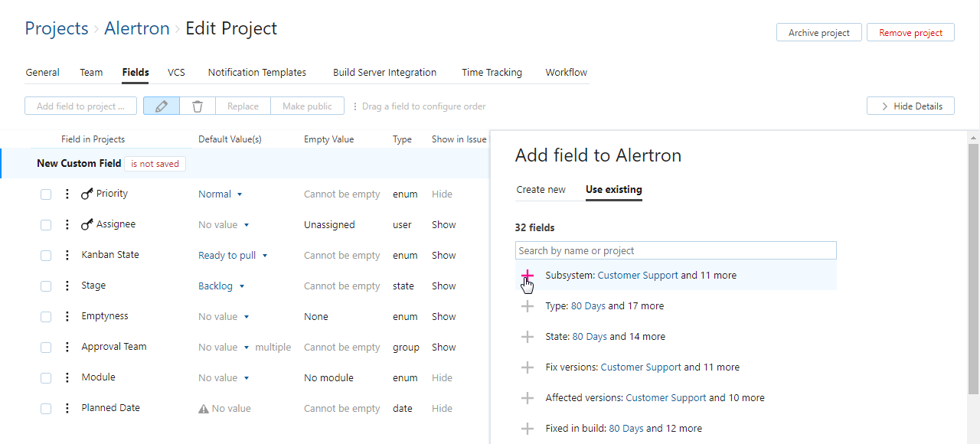Image resolution: width=980 pixels, height=444 pixels.
Task: Tick the checkbox beside Approval Team
Action: coord(46,347)
